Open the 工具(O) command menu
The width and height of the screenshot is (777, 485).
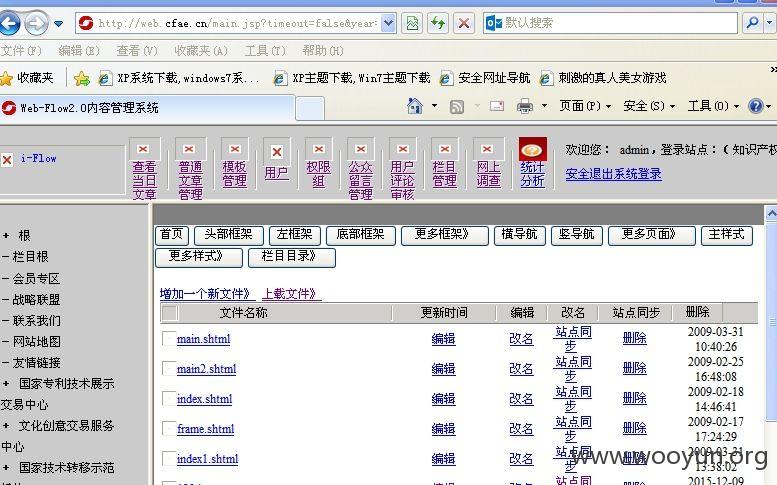pos(713,106)
